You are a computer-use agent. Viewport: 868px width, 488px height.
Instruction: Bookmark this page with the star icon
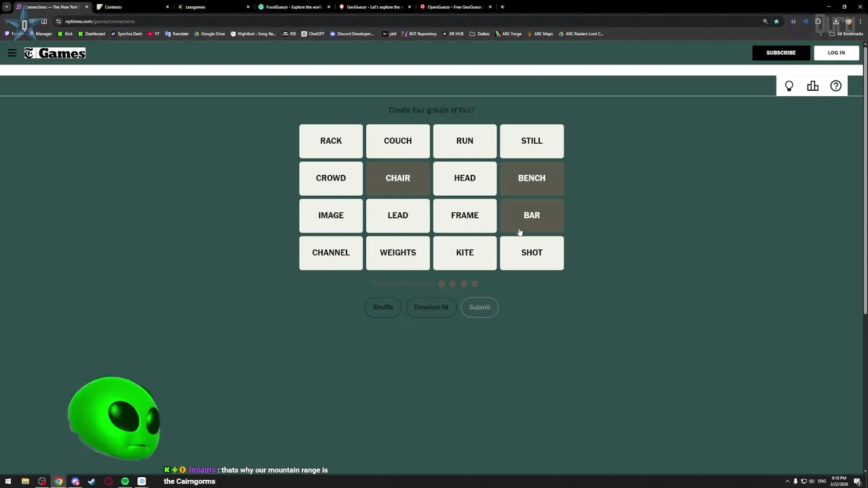pos(776,21)
